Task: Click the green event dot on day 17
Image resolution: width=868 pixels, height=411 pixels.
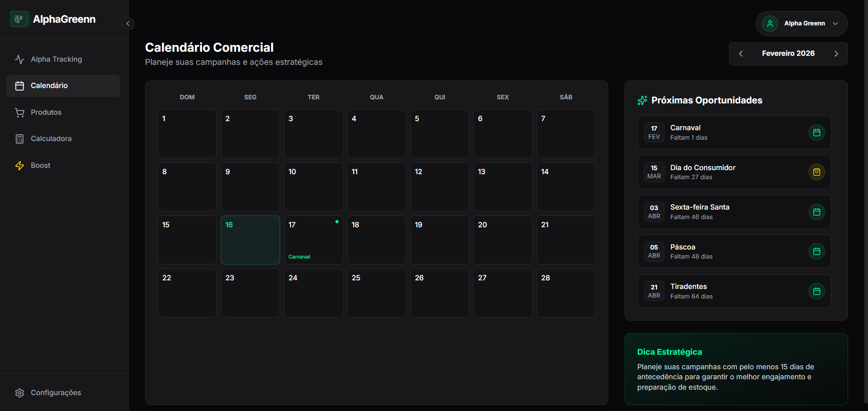Action: (337, 222)
